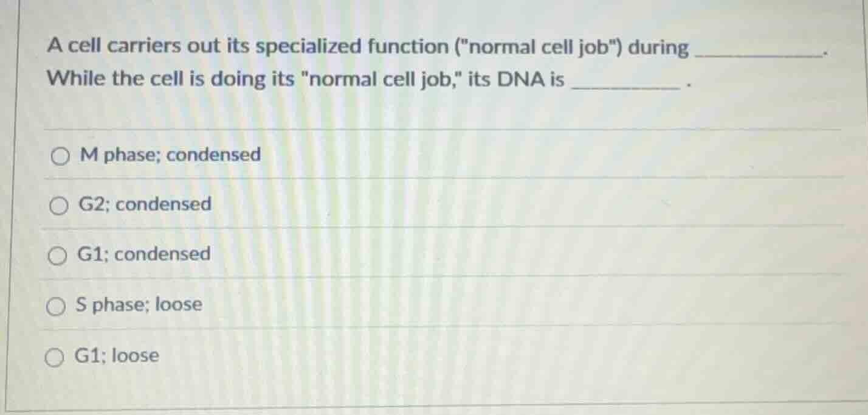
Task: Select the "G2; condensed" radio button
Action: point(59,206)
